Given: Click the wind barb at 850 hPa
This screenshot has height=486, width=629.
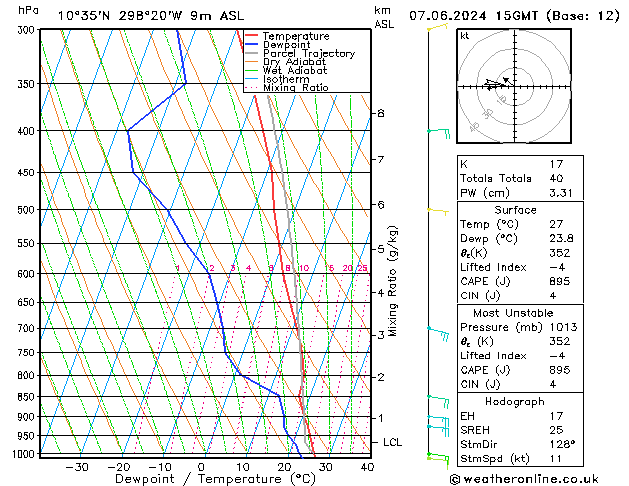Looking at the screenshot, I should pyautogui.click(x=438, y=401).
